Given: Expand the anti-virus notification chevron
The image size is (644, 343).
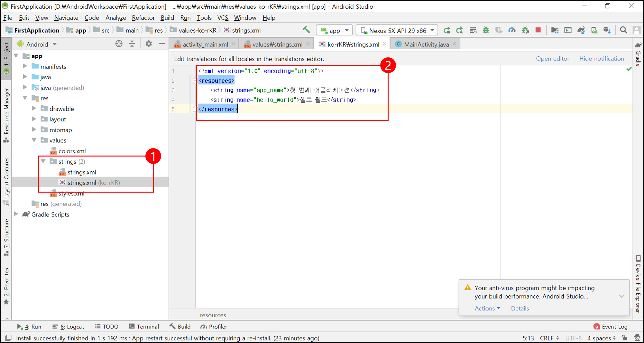Looking at the screenshot, I should 621,296.
